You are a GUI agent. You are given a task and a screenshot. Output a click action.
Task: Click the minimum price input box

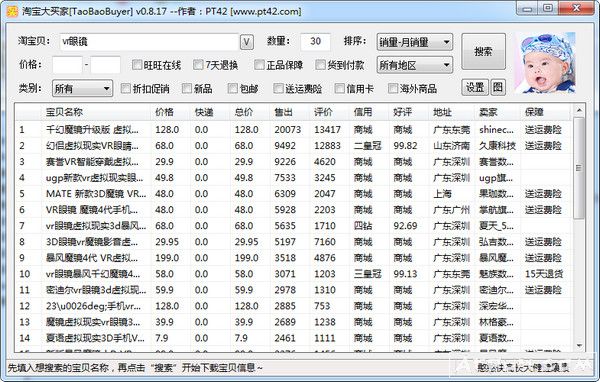tap(67, 65)
